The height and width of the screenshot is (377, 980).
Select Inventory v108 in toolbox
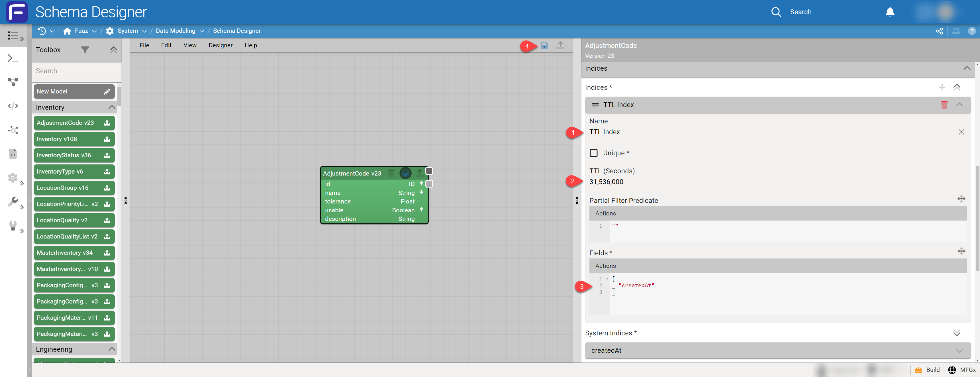(74, 139)
